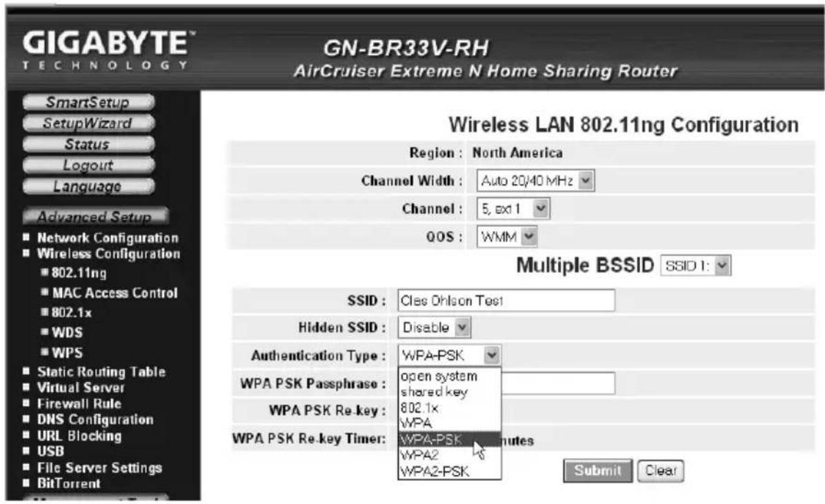Open the Channel Width dropdown
The image size is (825, 504).
[x=535, y=181]
